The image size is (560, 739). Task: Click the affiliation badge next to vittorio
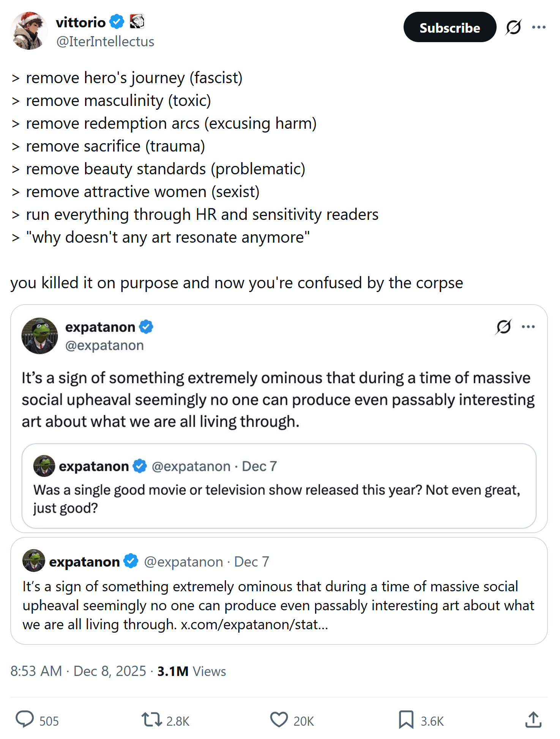pos(137,22)
